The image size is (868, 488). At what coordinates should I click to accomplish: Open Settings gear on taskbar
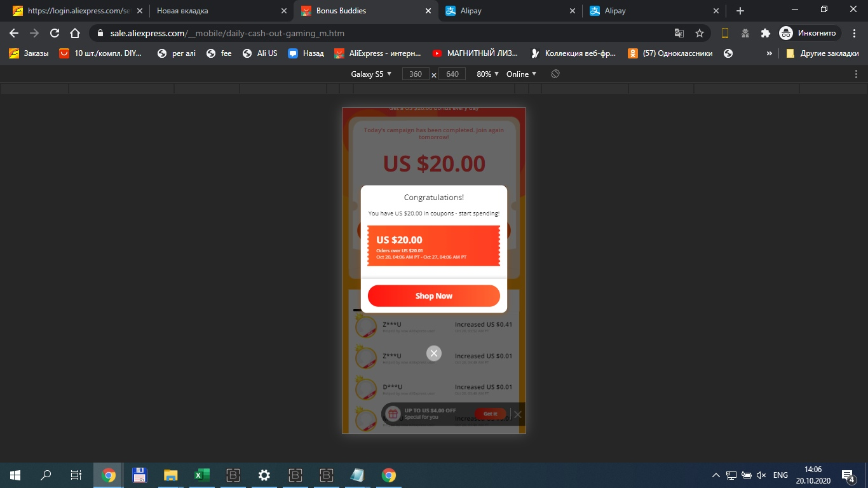(x=264, y=475)
